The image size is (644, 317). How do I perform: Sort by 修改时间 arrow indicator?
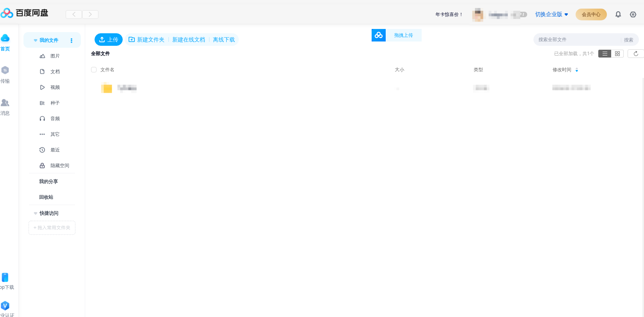click(x=577, y=70)
